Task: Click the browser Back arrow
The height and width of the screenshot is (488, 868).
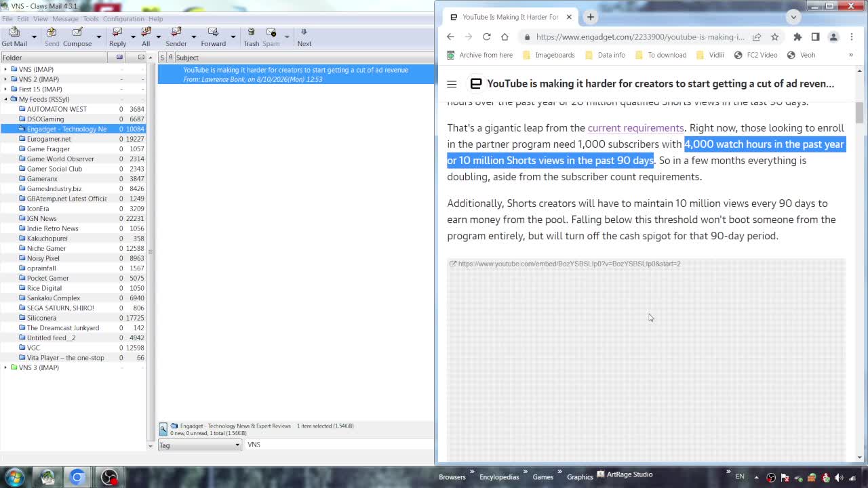Action: (x=450, y=37)
